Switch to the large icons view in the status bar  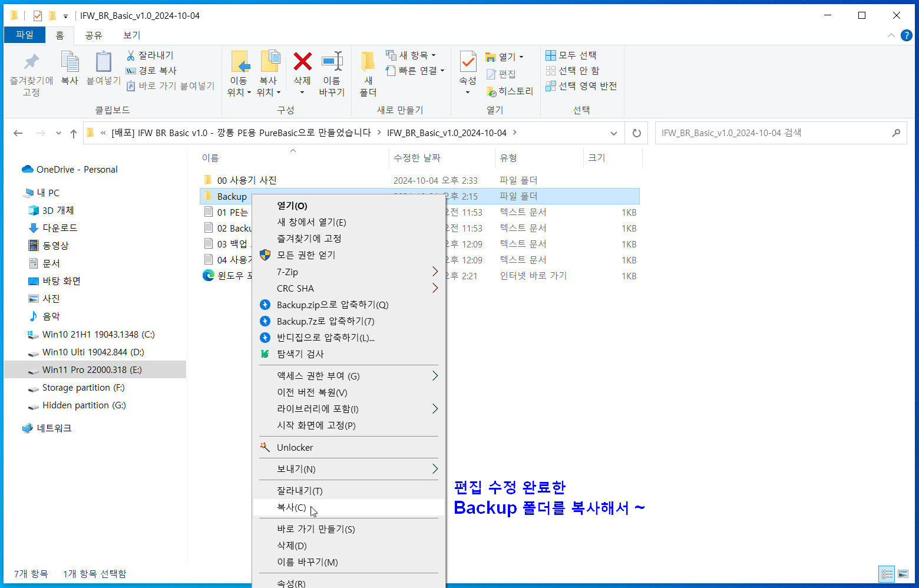click(x=903, y=574)
